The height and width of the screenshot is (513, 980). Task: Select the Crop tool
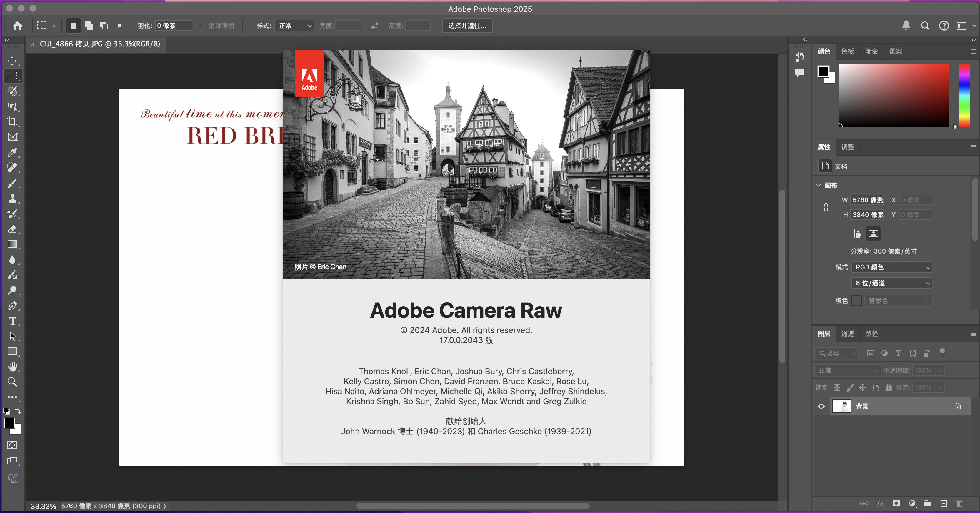12,122
